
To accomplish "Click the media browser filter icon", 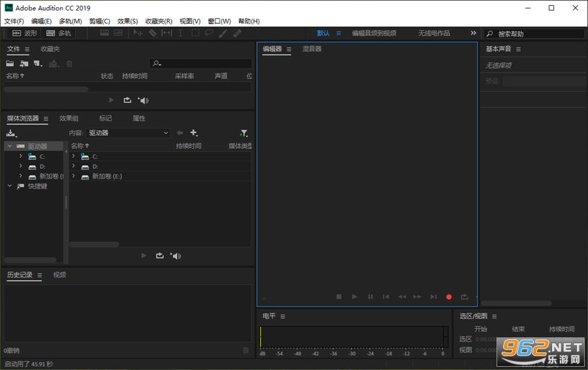I will point(244,133).
